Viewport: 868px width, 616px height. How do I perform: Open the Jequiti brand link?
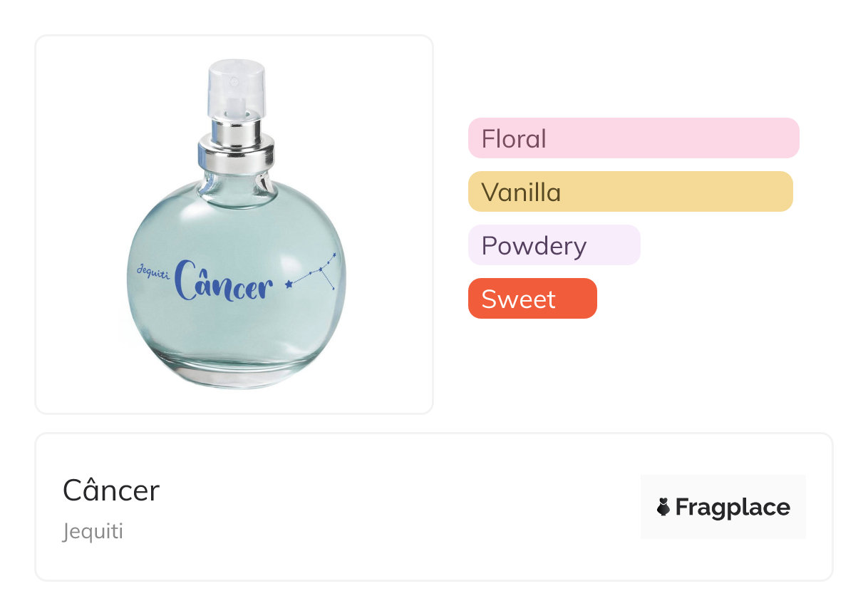pyautogui.click(x=93, y=532)
